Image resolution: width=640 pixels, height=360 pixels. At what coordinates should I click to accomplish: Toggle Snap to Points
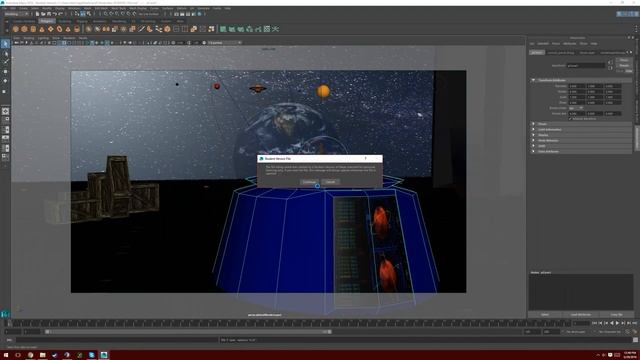tap(117, 14)
